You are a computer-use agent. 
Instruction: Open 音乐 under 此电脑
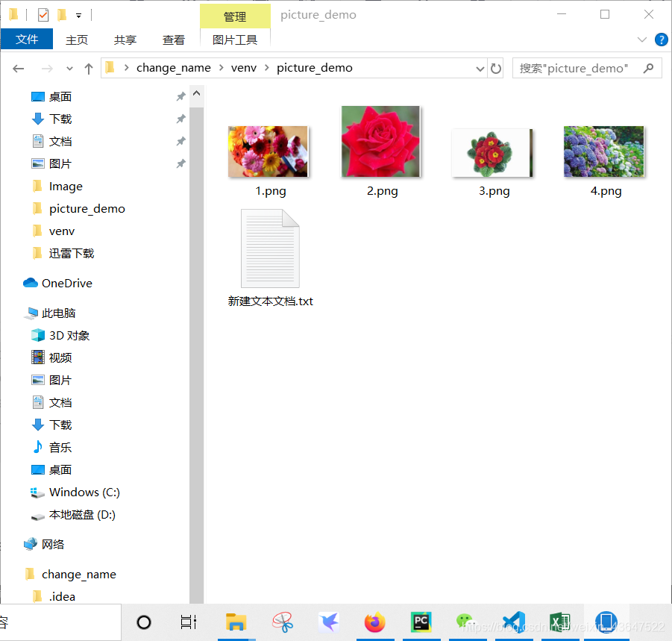coord(60,448)
